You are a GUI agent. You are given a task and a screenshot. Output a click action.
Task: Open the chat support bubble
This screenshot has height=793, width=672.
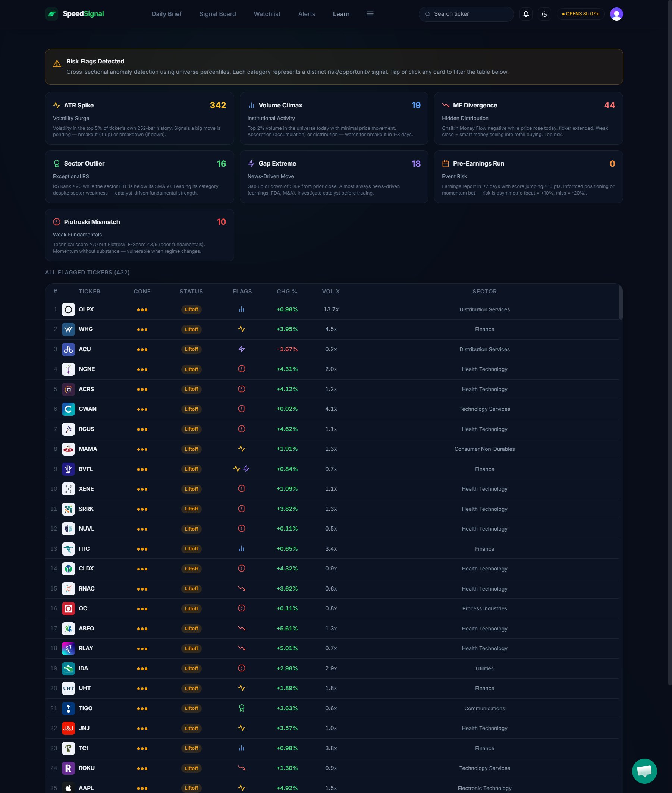[644, 771]
